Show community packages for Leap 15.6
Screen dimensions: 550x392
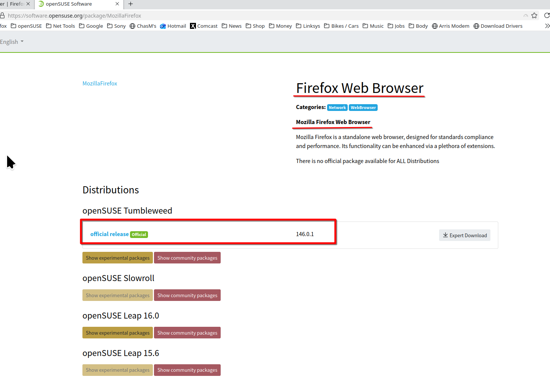coord(187,370)
